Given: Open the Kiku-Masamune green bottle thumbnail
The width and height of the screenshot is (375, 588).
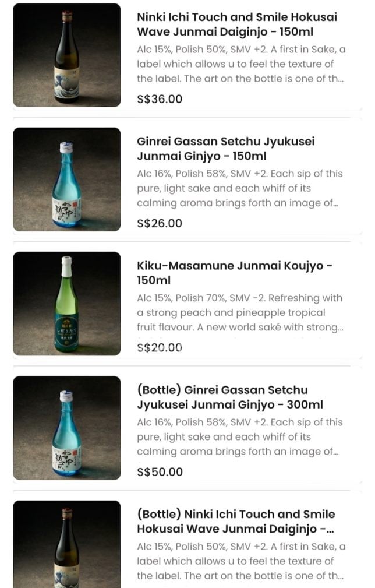Looking at the screenshot, I should pos(66,304).
